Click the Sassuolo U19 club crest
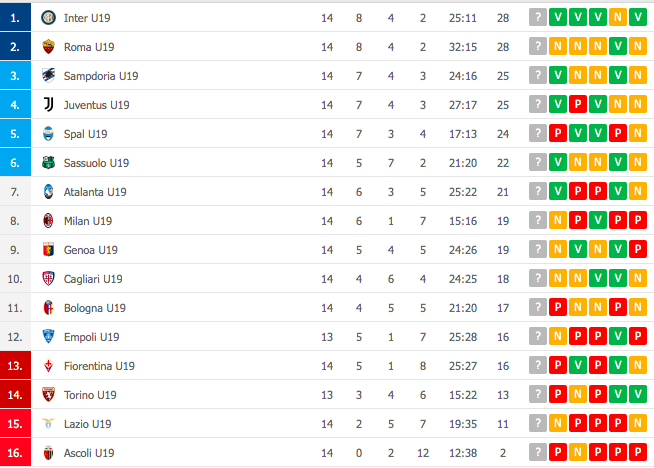Viewport: 654px width, 468px height. [48, 163]
